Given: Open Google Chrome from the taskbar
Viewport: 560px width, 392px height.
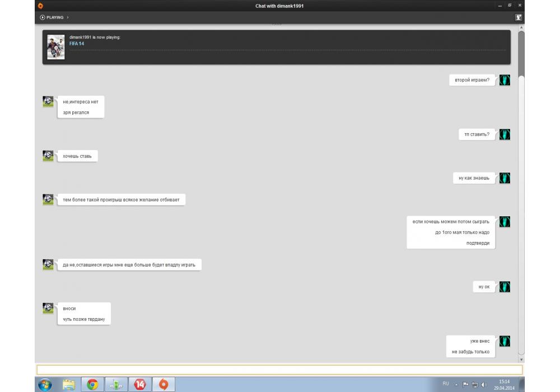Looking at the screenshot, I should click(x=92, y=384).
